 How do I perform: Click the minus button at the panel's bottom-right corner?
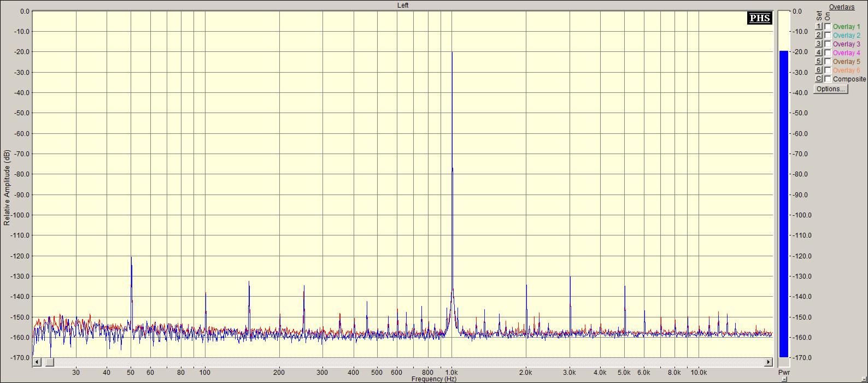(x=865, y=379)
